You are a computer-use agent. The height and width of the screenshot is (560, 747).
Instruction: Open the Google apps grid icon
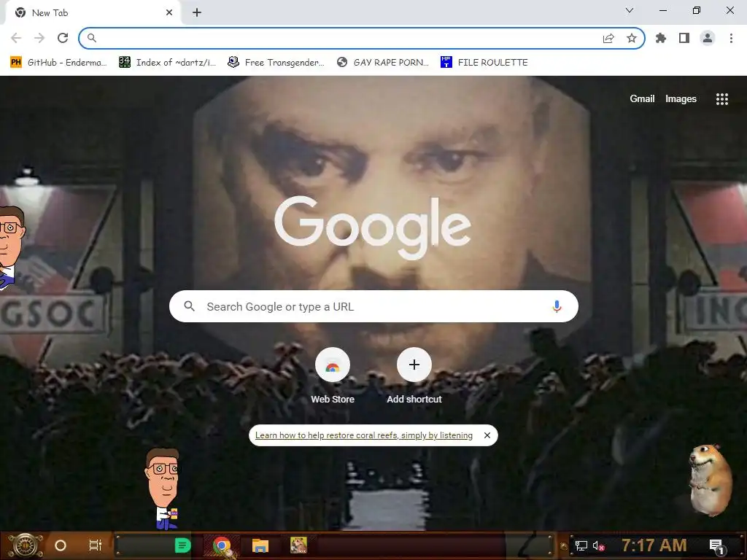click(x=722, y=98)
